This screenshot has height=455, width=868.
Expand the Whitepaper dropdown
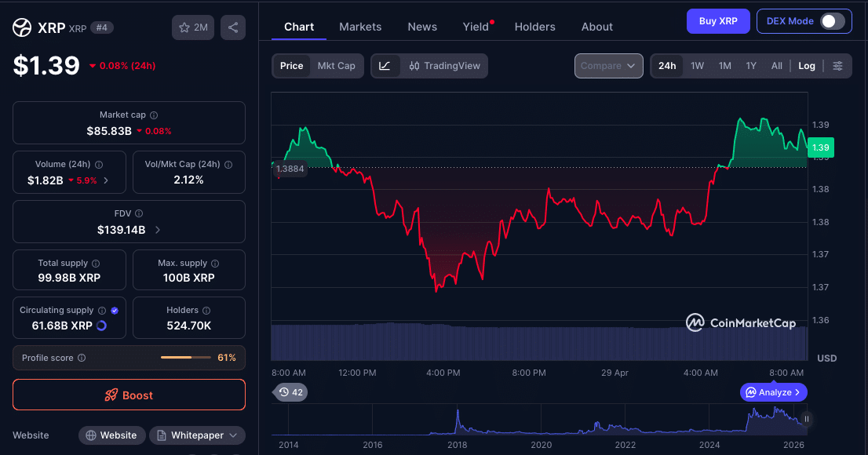(198, 435)
